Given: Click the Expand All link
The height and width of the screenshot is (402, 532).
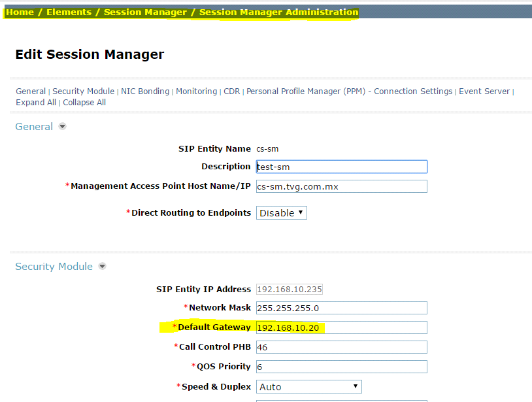Looking at the screenshot, I should coord(36,103).
